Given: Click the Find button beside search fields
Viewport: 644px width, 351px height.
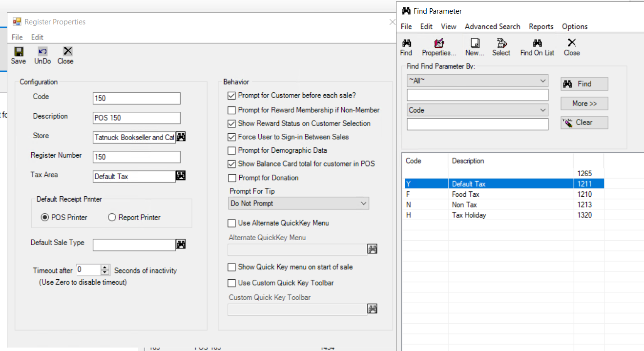Looking at the screenshot, I should pyautogui.click(x=584, y=84).
